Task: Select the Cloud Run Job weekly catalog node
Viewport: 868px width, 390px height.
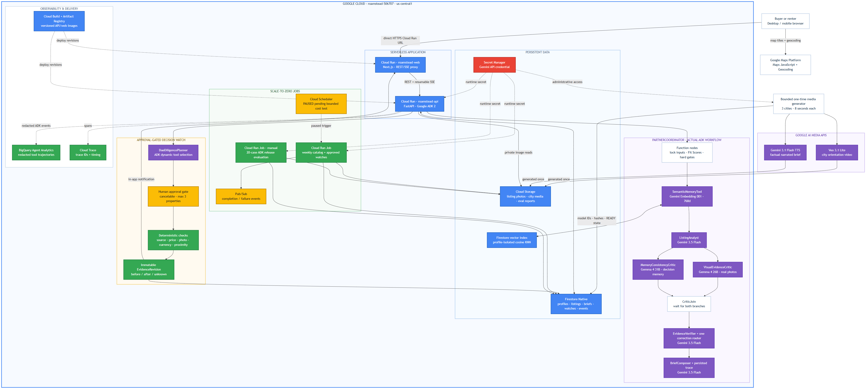Action: coord(321,152)
